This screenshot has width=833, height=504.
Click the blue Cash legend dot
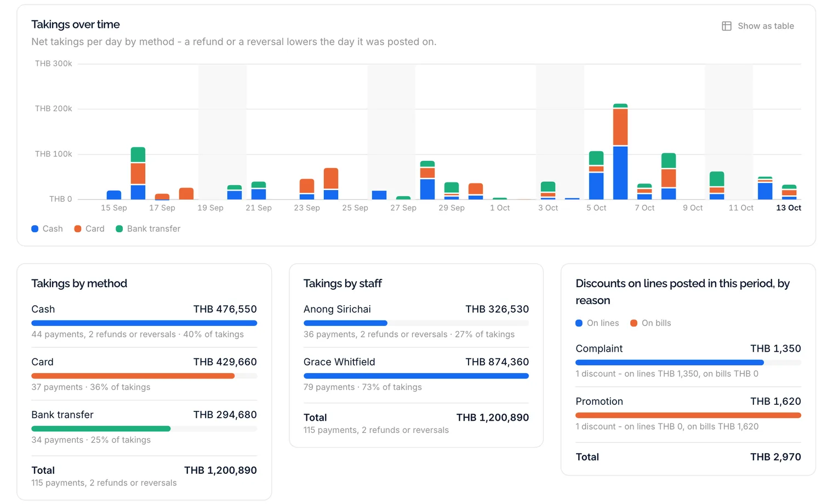click(x=35, y=229)
